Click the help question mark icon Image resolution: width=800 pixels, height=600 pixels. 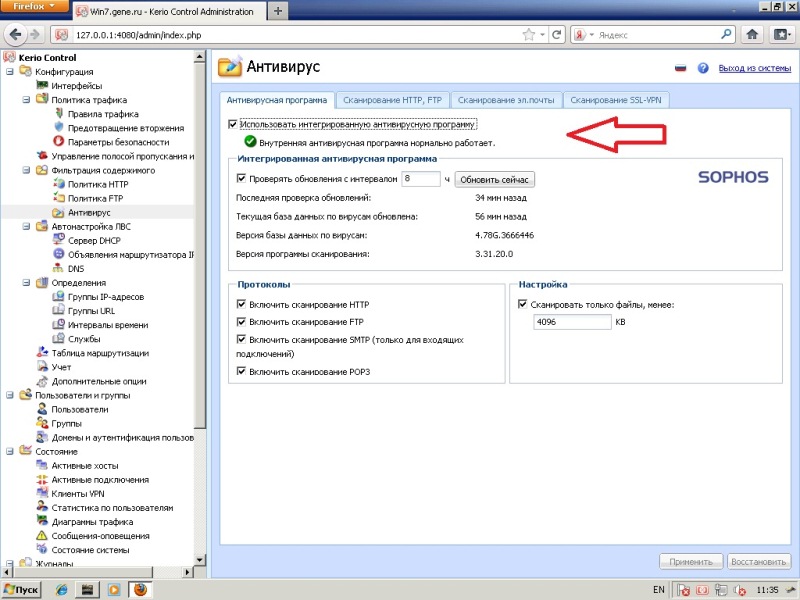click(x=703, y=69)
